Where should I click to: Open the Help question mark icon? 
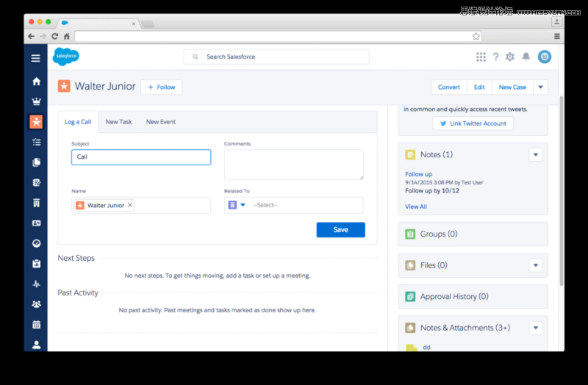click(x=495, y=57)
